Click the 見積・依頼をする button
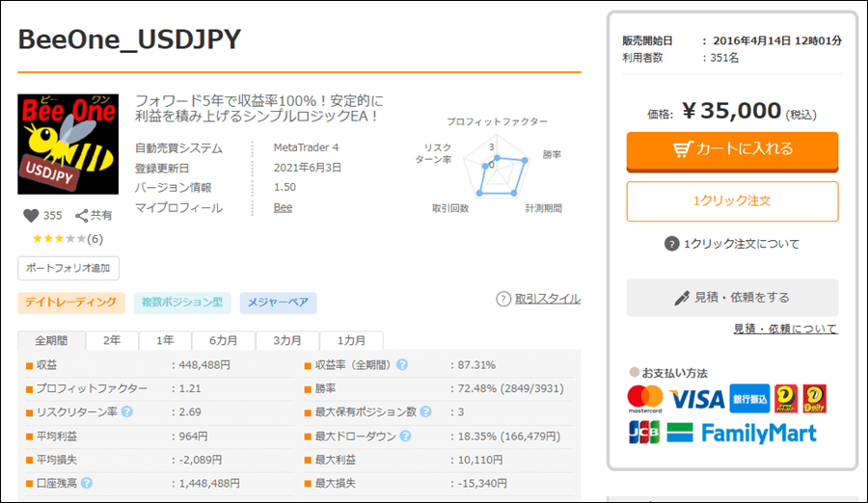 click(x=732, y=298)
